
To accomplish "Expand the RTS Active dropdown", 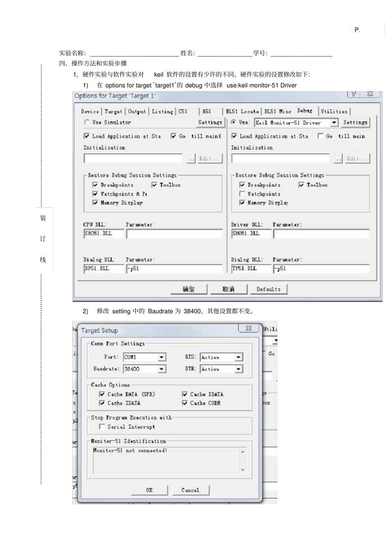I will pyautogui.click(x=239, y=357).
